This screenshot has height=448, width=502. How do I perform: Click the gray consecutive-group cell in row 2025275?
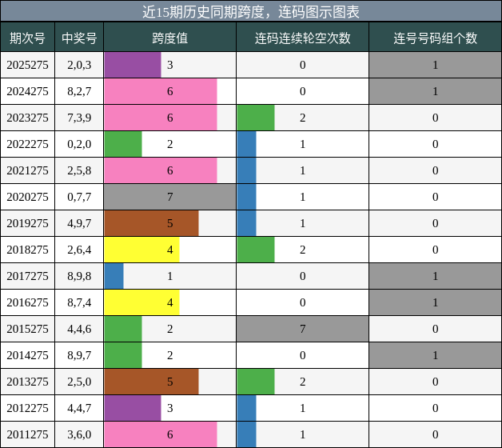436,65
